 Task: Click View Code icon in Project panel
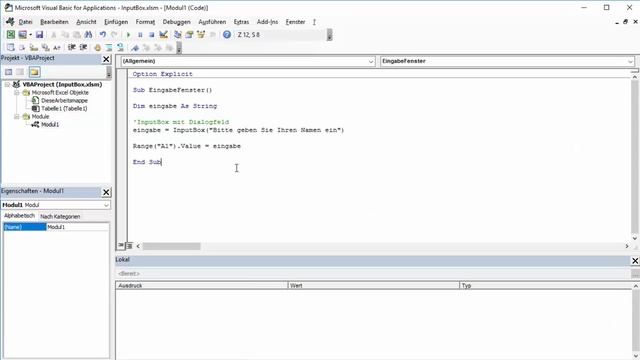(x=9, y=72)
